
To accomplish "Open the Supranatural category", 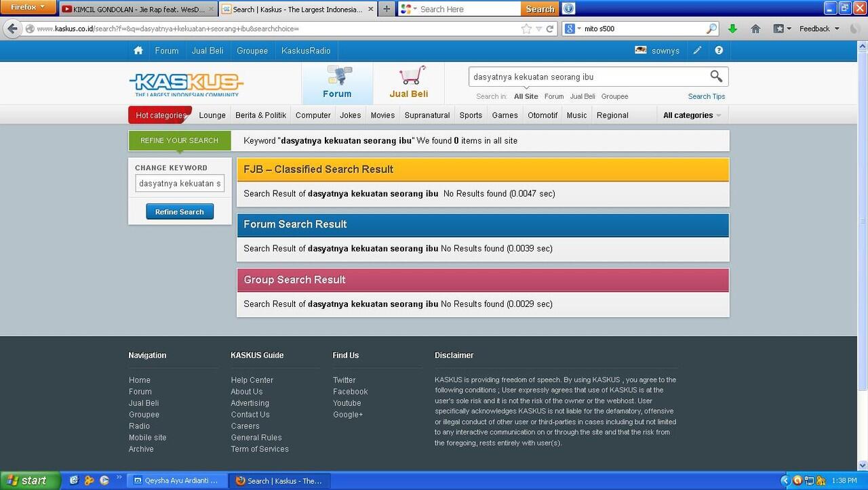I will pyautogui.click(x=427, y=115).
